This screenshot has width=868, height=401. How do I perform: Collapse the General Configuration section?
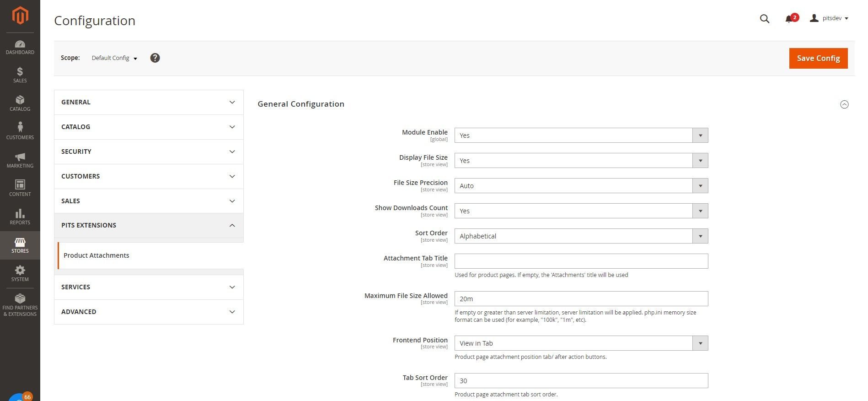pyautogui.click(x=844, y=104)
